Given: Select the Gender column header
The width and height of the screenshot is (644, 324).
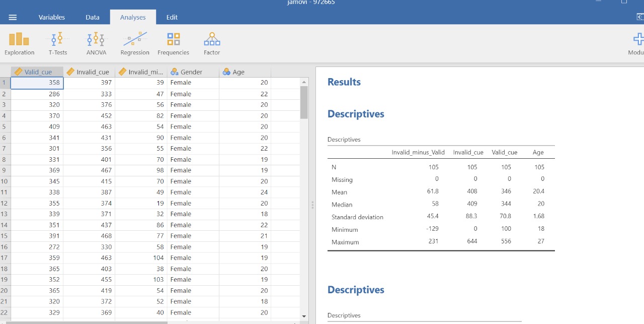Looking at the screenshot, I should (193, 72).
